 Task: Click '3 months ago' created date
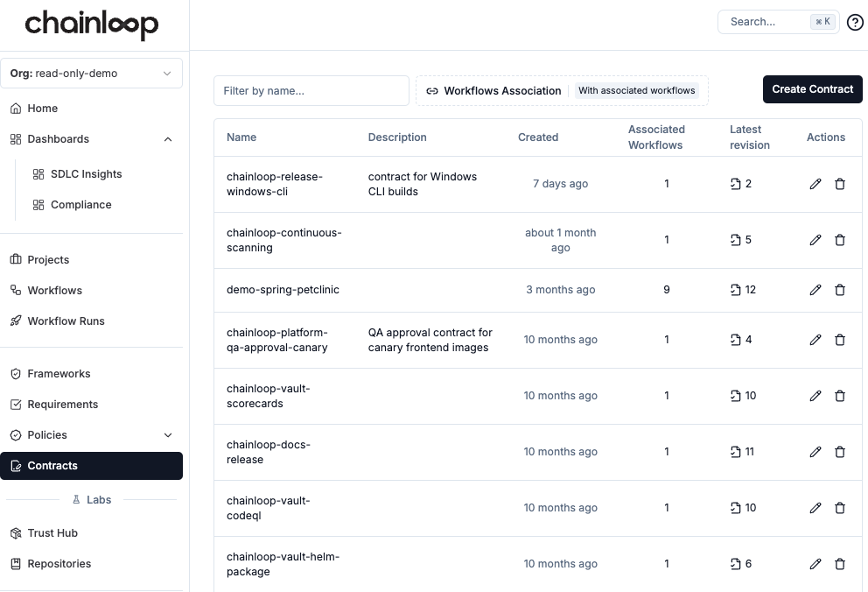pyautogui.click(x=560, y=290)
